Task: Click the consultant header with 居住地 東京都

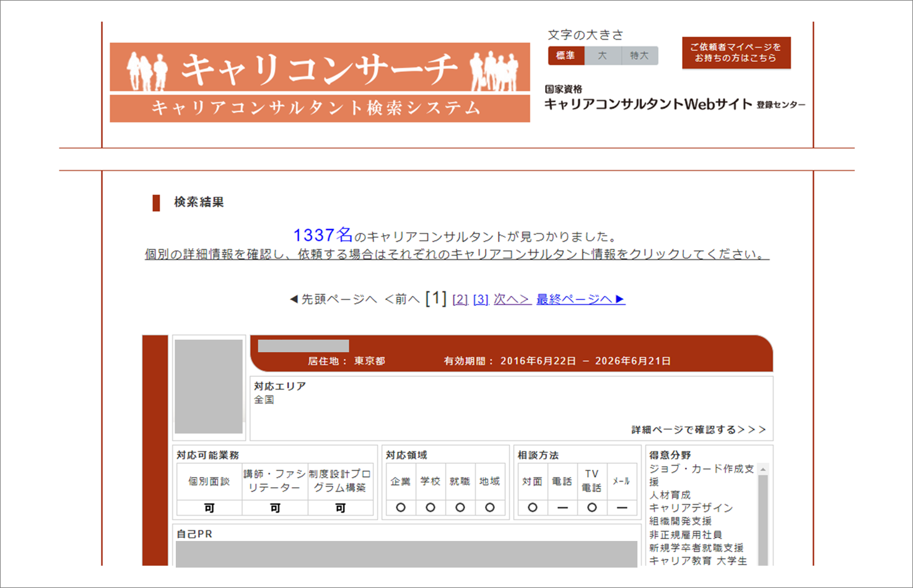Action: tap(511, 354)
